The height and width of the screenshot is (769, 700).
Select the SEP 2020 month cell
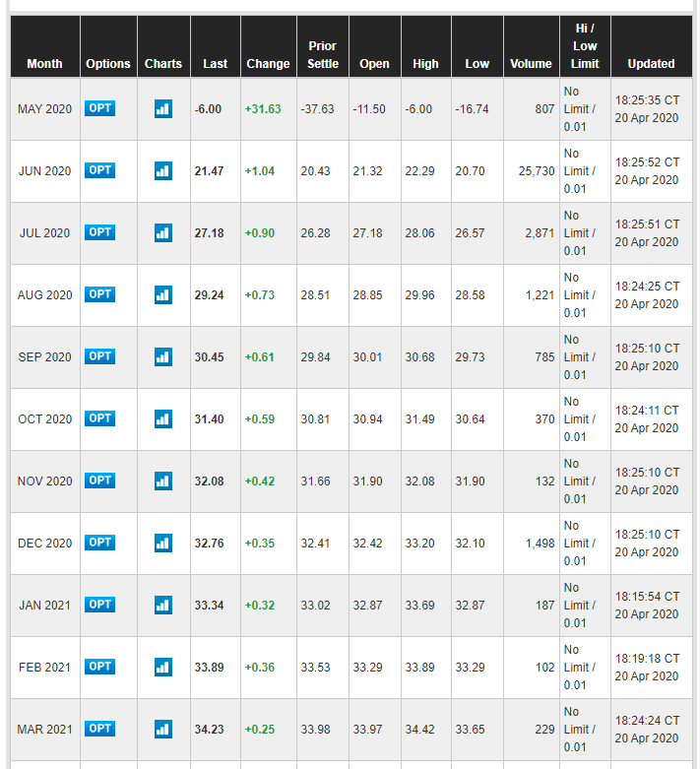point(45,357)
